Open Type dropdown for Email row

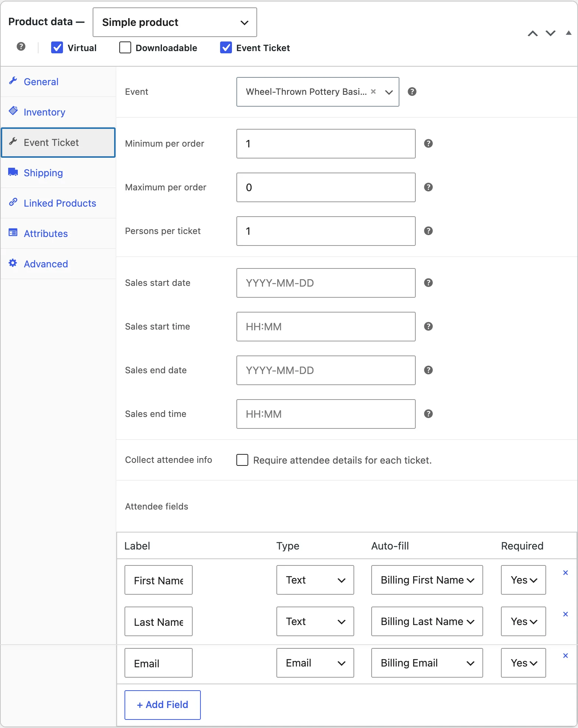point(315,663)
